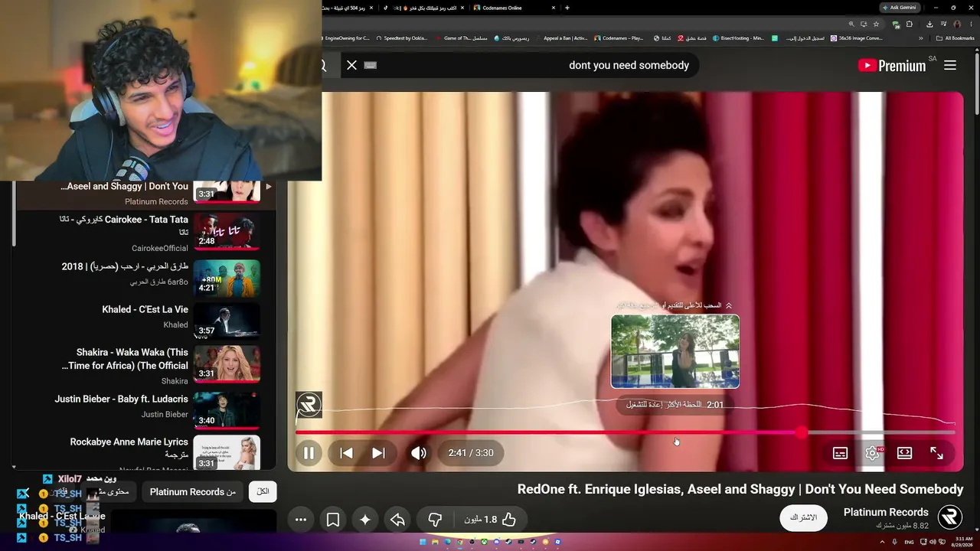
Task: Open the browser profile avatar
Action: click(x=957, y=24)
